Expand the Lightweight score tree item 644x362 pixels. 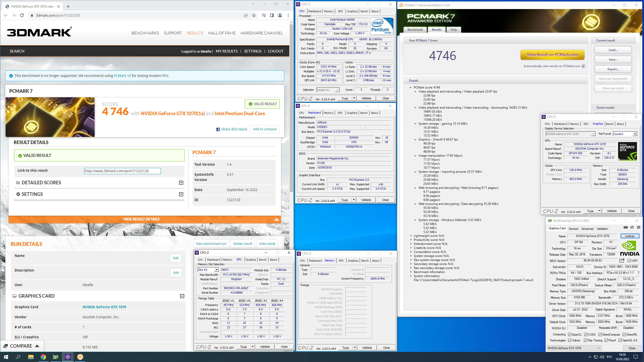(411, 236)
